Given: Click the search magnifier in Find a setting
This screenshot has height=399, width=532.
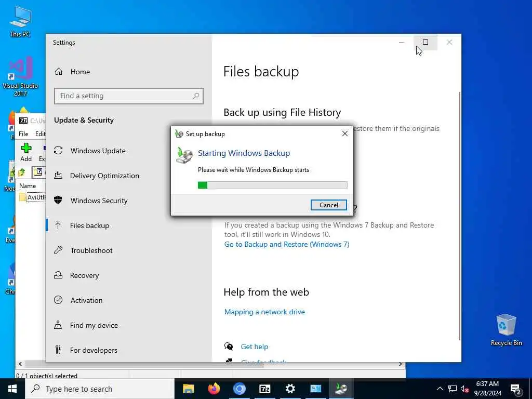Looking at the screenshot, I should click(196, 96).
